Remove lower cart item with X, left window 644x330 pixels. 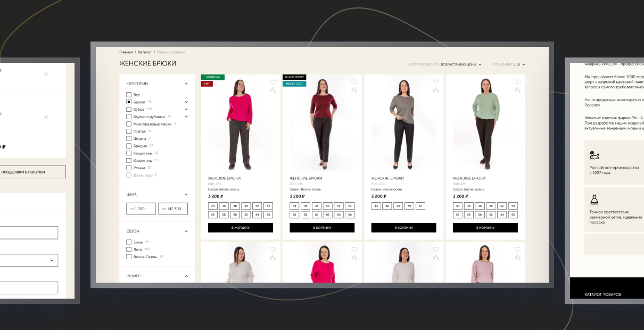point(46,117)
